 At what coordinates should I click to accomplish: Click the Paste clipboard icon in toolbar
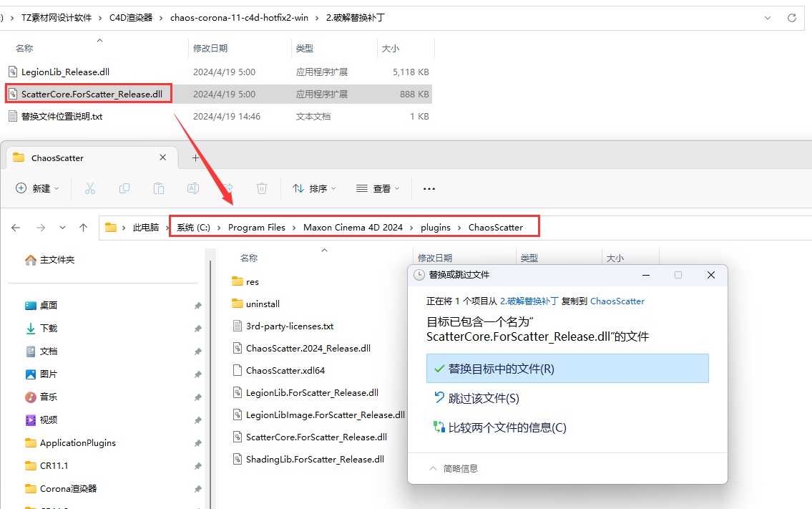pos(158,189)
